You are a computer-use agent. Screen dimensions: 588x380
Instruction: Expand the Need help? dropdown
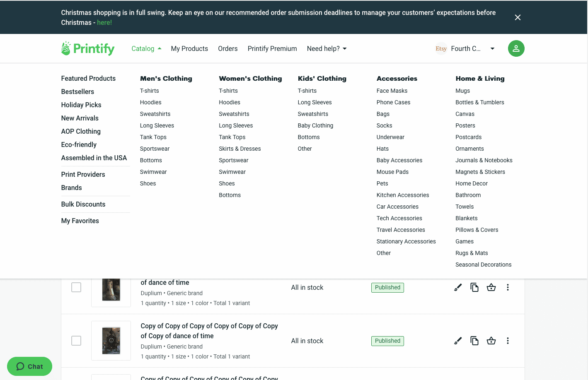pos(327,48)
